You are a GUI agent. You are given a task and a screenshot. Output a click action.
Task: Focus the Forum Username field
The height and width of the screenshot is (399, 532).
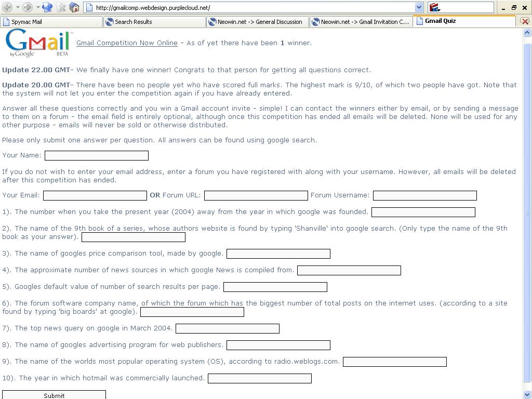[x=425, y=195]
